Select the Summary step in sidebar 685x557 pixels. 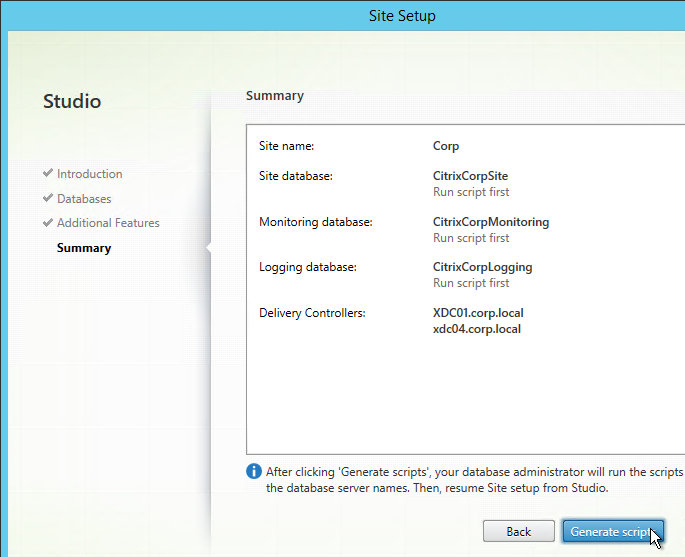84,248
